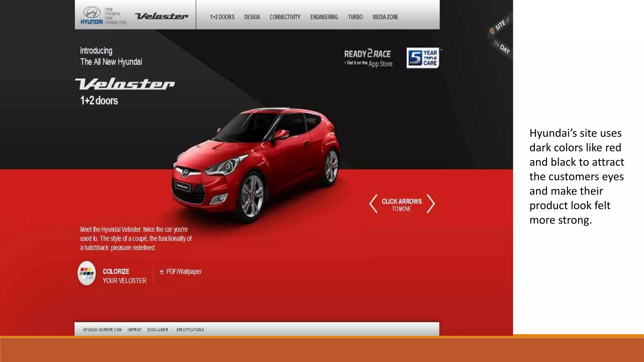Screen dimensions: 644x362
Task: Click the left arrow to move the car
Action: click(373, 204)
